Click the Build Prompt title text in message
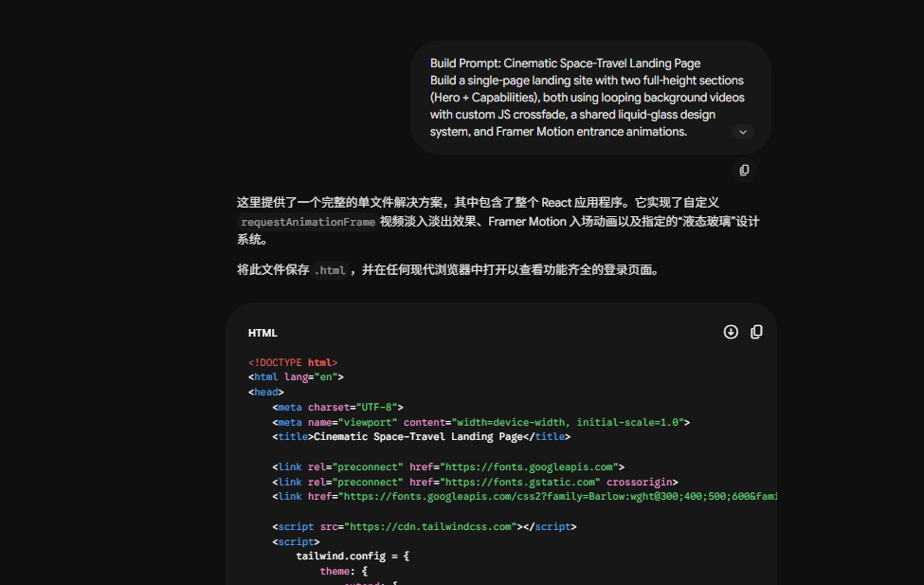924x585 pixels. point(565,64)
